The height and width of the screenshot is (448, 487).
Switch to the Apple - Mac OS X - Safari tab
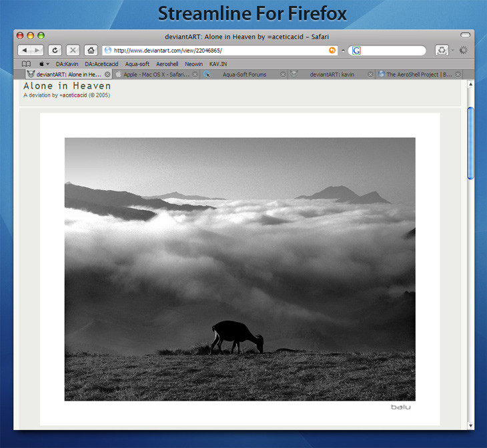coord(156,75)
